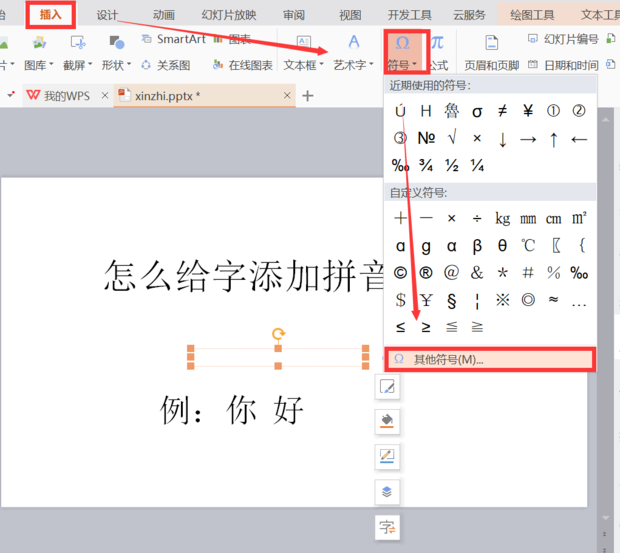This screenshot has width=620, height=553.
Task: Switch to the 设计 tab
Action: point(107,15)
